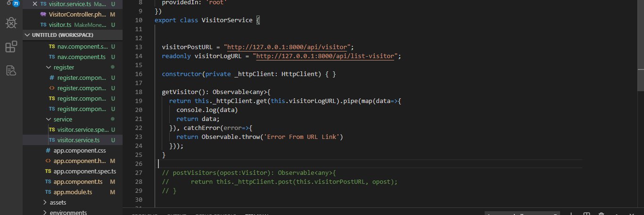
Task: Open register component file with blue TS icon
Action: 73,109
